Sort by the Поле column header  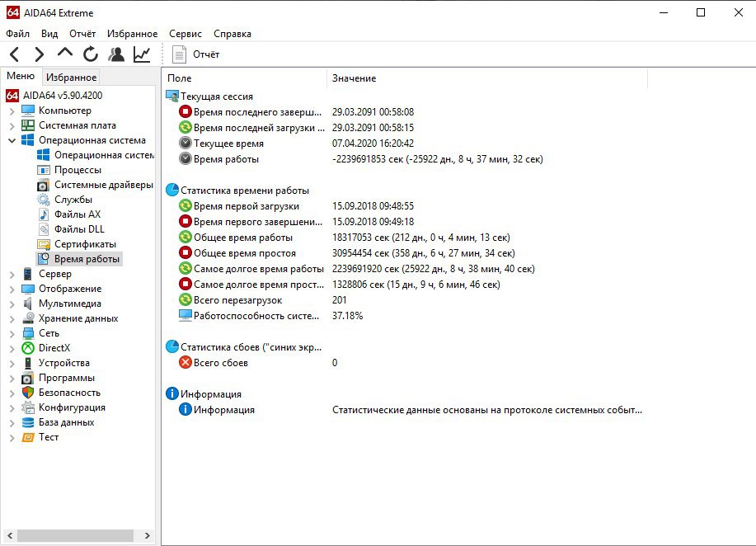point(245,78)
